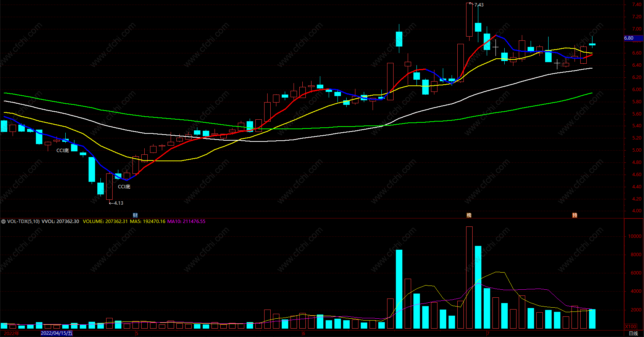Open the VOL-TDX indicator dropdown arrow
This screenshot has height=337, width=644.
click(x=3, y=221)
